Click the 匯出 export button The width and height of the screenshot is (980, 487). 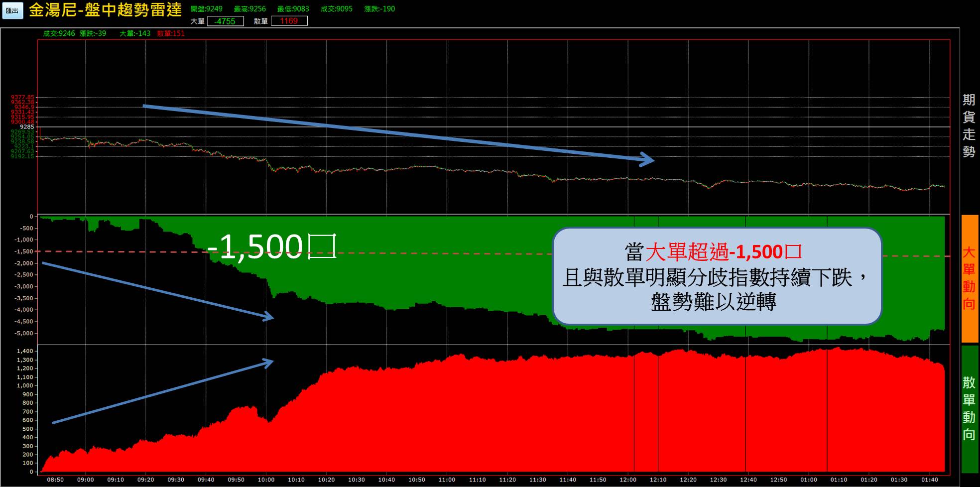click(x=12, y=11)
